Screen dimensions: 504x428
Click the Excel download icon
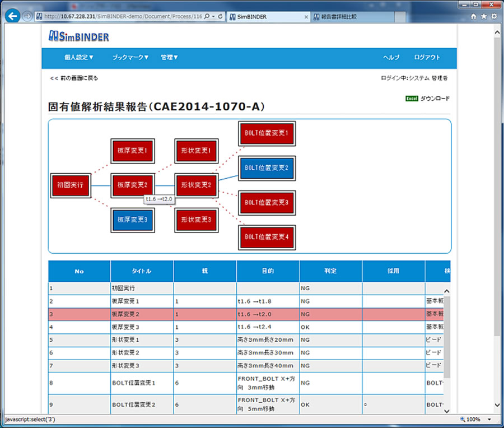pos(412,99)
